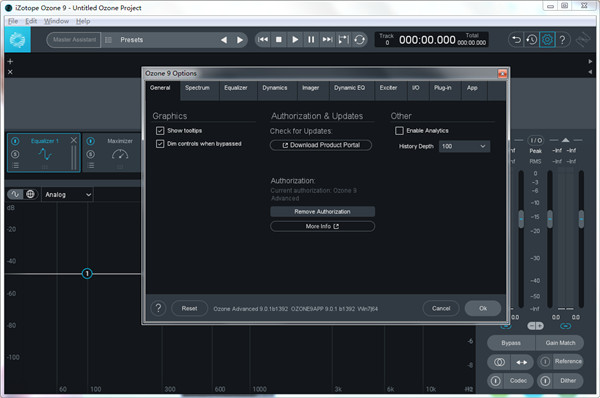Toggle the Dither power button

(545, 381)
